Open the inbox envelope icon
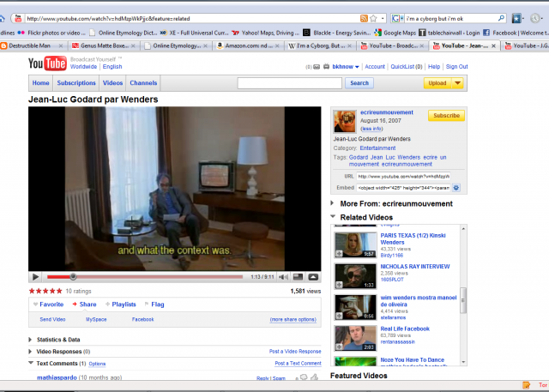Screen dimensions: 549x392 [x=317, y=67]
